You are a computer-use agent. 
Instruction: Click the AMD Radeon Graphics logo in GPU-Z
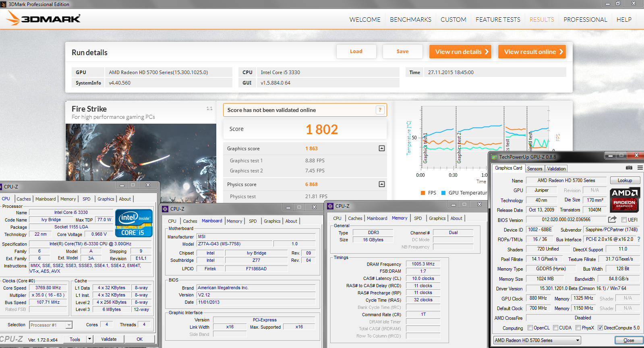[x=624, y=199]
